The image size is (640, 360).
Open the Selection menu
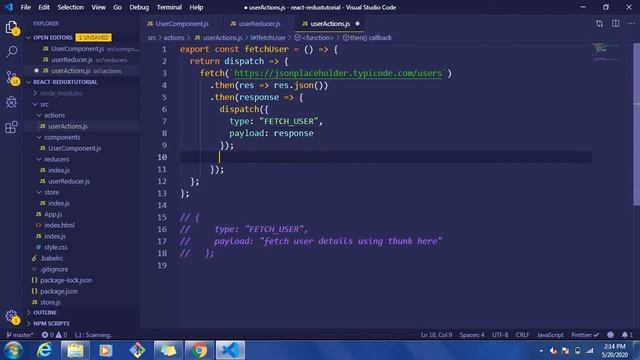[x=70, y=7]
